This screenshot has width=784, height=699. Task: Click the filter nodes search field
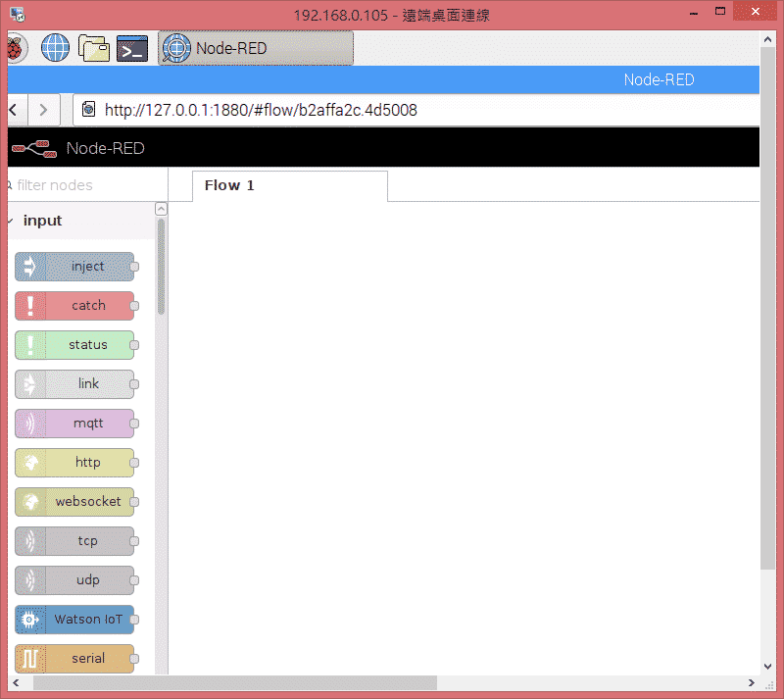tap(86, 185)
